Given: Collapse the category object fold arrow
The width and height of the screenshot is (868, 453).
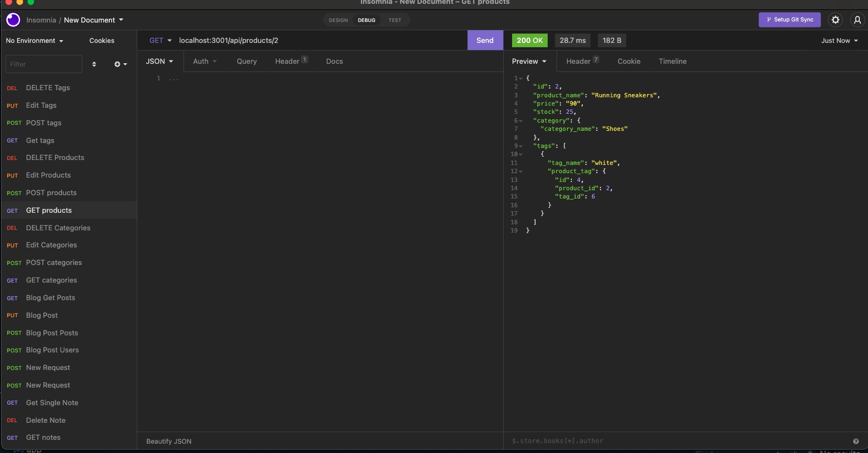Looking at the screenshot, I should pos(521,121).
